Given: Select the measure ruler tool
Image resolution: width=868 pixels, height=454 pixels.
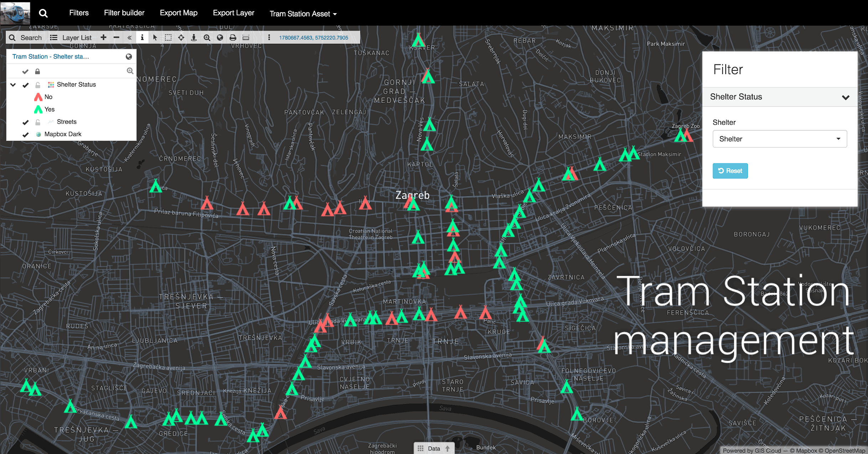Looking at the screenshot, I should click(x=246, y=37).
